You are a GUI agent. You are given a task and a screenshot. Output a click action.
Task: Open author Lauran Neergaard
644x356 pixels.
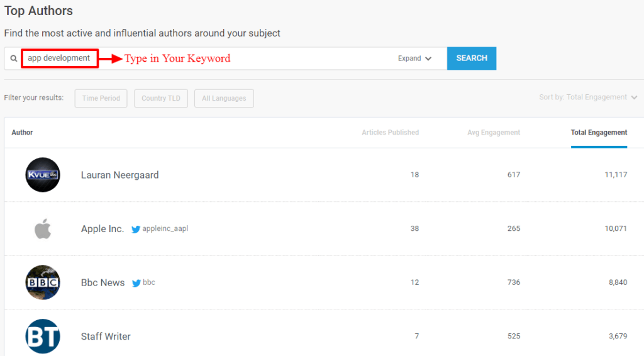119,175
